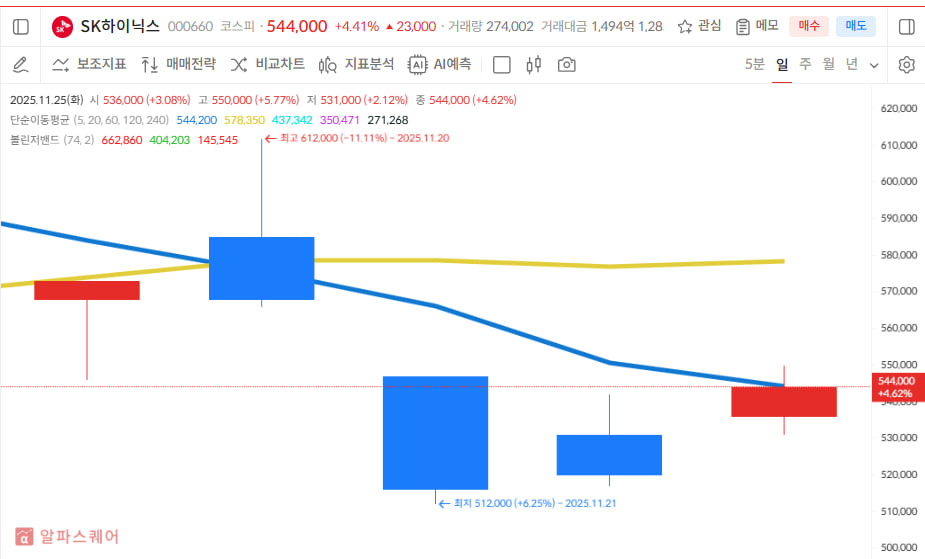The height and width of the screenshot is (559, 925).
Task: Open 보조지표 indicators menu
Action: coord(89,65)
